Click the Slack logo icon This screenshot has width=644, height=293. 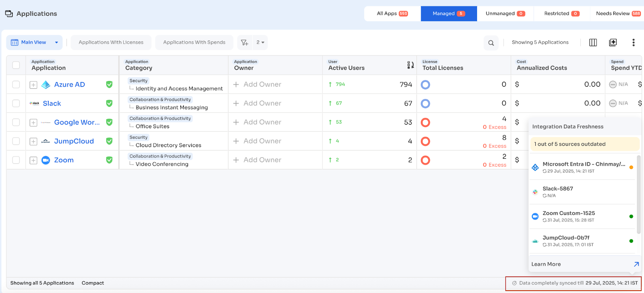[x=35, y=104]
